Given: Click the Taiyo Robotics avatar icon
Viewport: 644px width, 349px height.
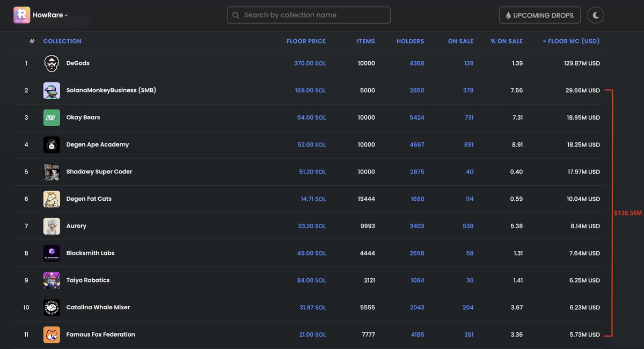Looking at the screenshot, I should click(52, 280).
